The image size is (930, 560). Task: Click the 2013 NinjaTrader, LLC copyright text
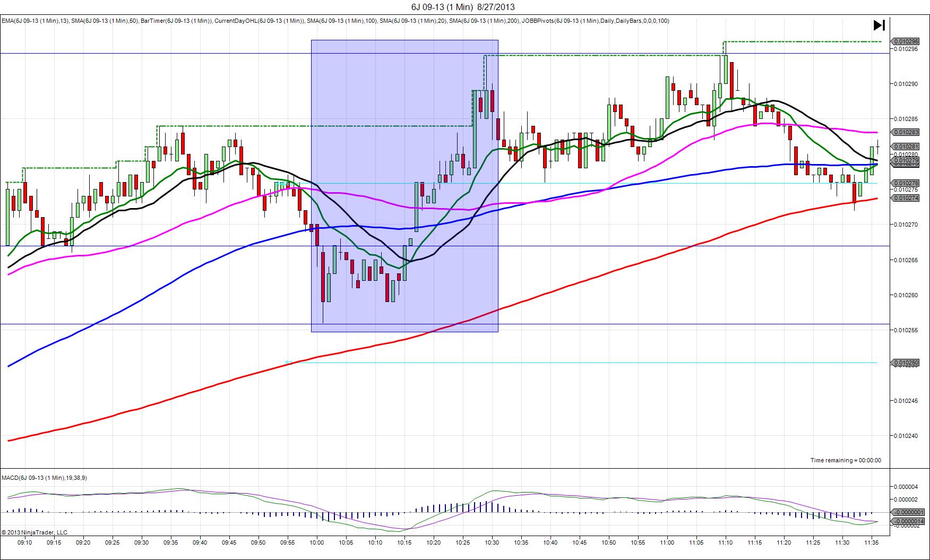coord(35,532)
